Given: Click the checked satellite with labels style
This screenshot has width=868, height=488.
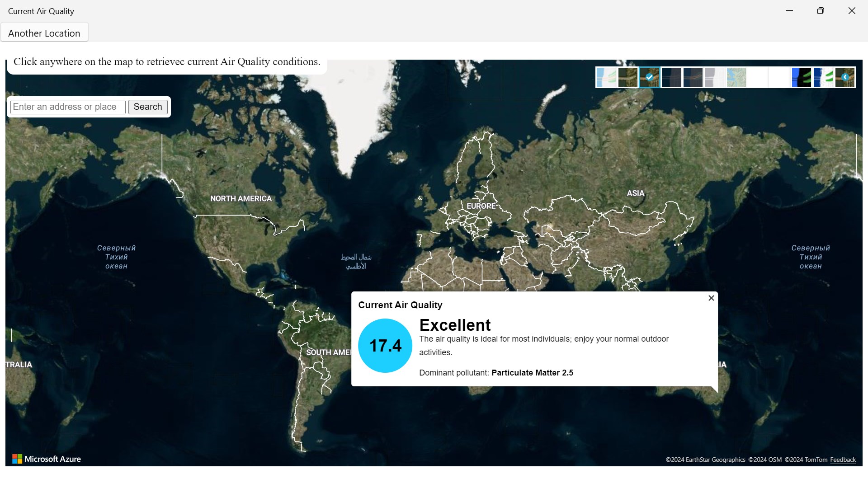Looking at the screenshot, I should point(649,77).
